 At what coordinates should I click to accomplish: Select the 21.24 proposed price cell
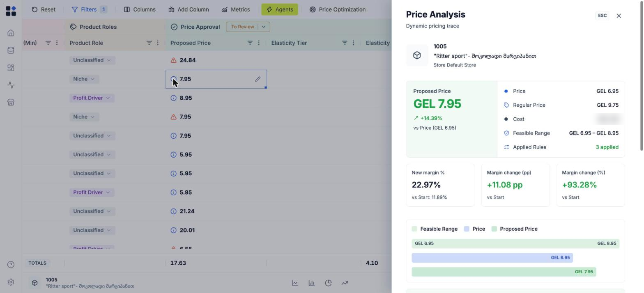216,211
